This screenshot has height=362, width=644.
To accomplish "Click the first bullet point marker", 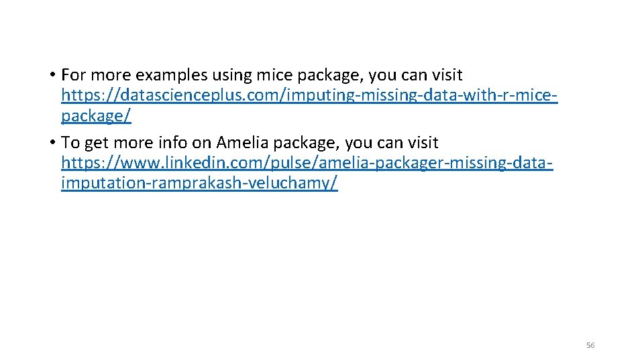I will (x=52, y=74).
